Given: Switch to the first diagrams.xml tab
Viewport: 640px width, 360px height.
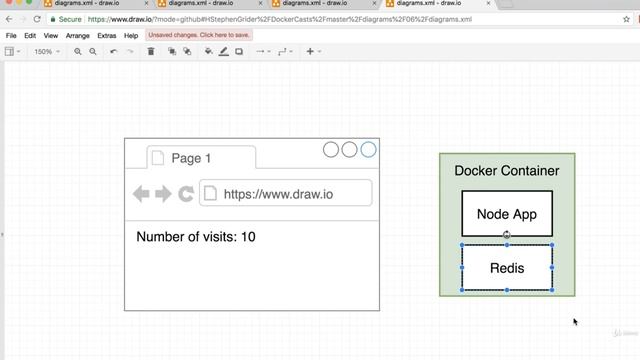Looking at the screenshot, I should click(x=87, y=3).
